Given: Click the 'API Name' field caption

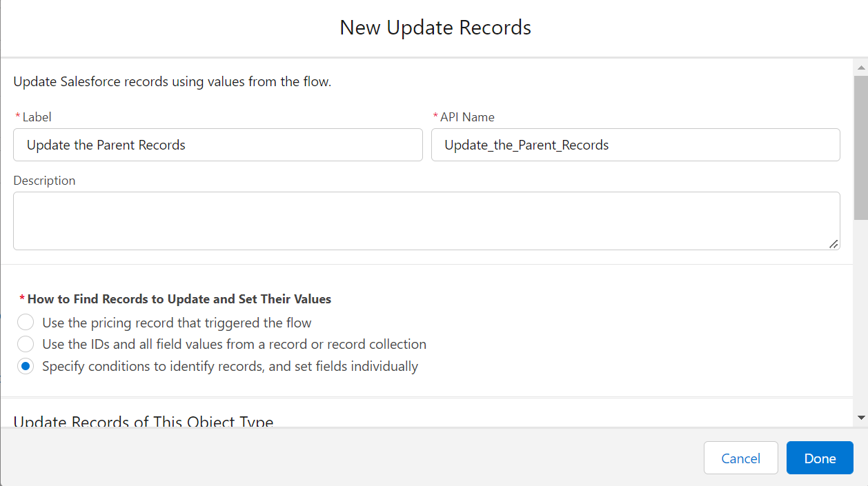Looking at the screenshot, I should tap(467, 117).
